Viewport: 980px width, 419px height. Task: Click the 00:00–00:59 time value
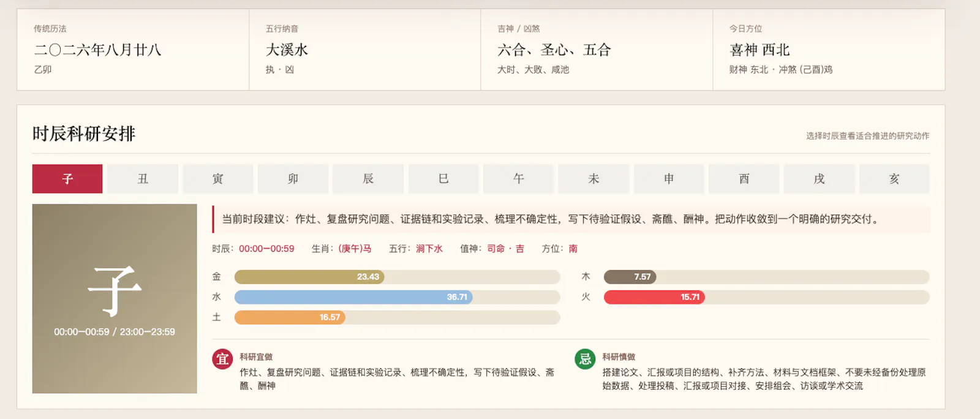[x=266, y=249]
